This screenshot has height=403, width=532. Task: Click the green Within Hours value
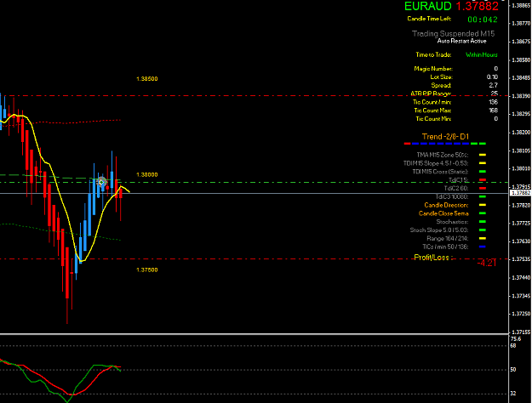482,54
